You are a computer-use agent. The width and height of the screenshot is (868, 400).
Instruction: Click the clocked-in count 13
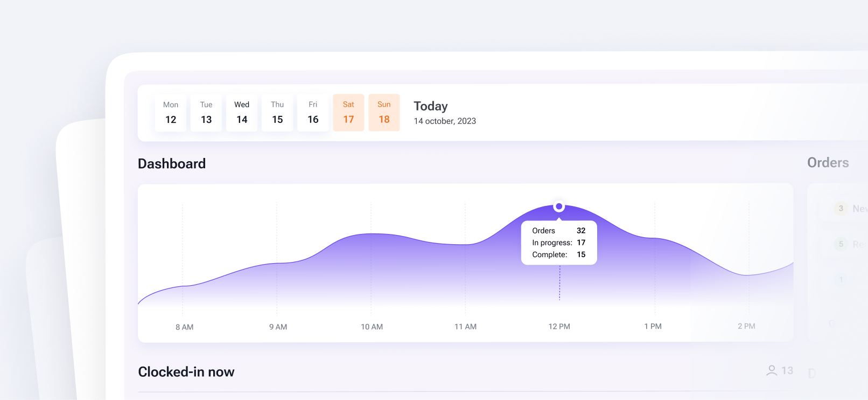pos(787,371)
